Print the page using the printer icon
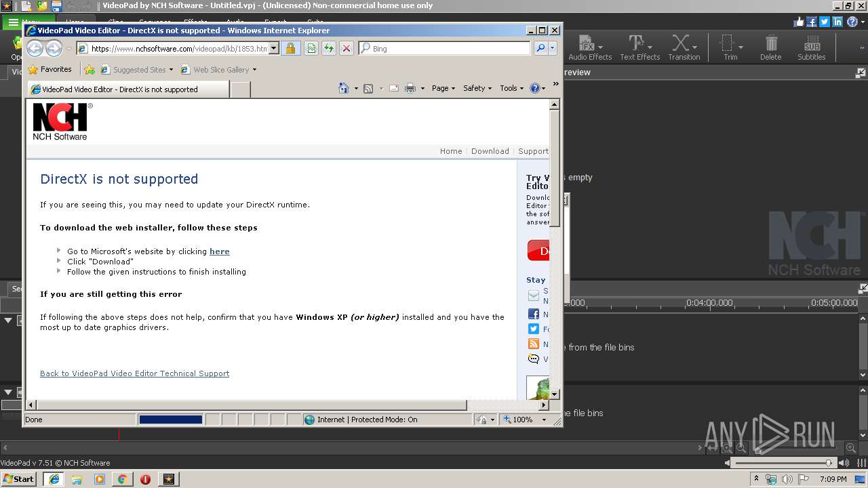This screenshot has height=488, width=868. tap(410, 88)
